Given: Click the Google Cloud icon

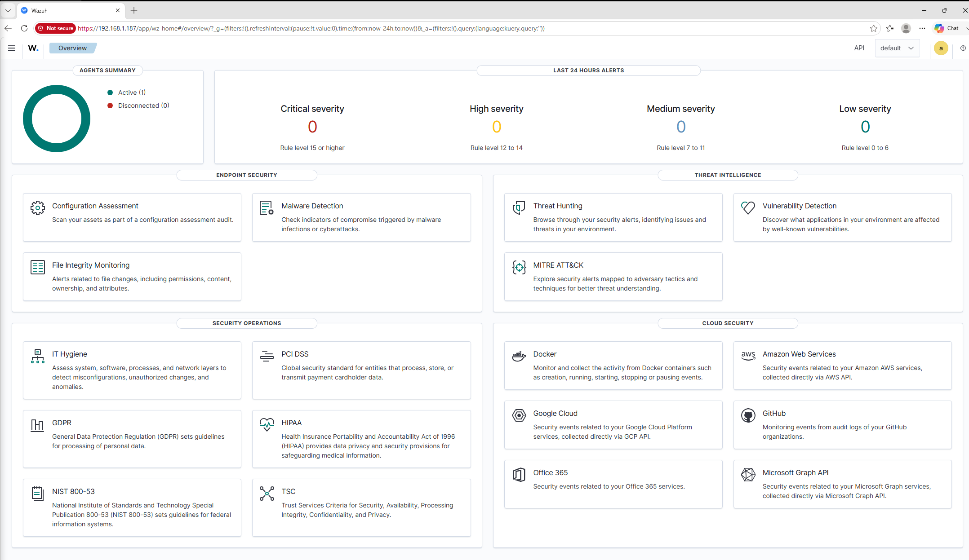Looking at the screenshot, I should click(x=519, y=415).
